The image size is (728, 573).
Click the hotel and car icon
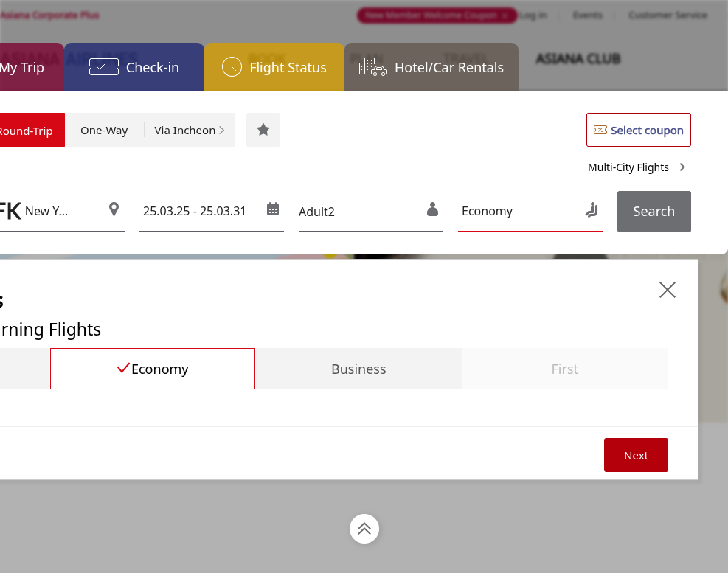pos(372,67)
